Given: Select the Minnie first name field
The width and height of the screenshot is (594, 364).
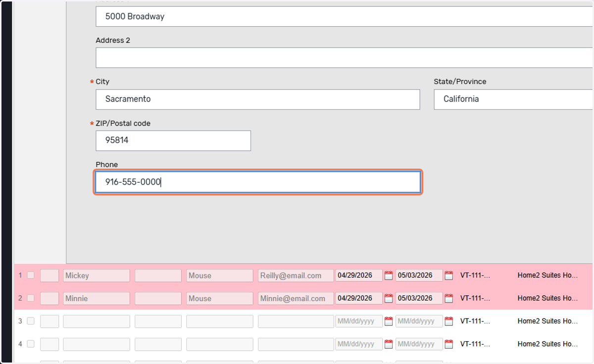Looking at the screenshot, I should (97, 298).
